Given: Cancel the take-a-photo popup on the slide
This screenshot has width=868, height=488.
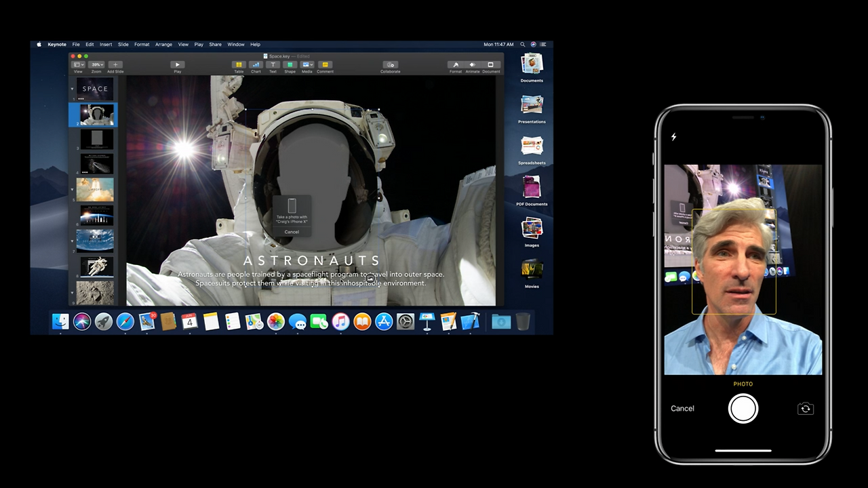Looking at the screenshot, I should coord(292,232).
